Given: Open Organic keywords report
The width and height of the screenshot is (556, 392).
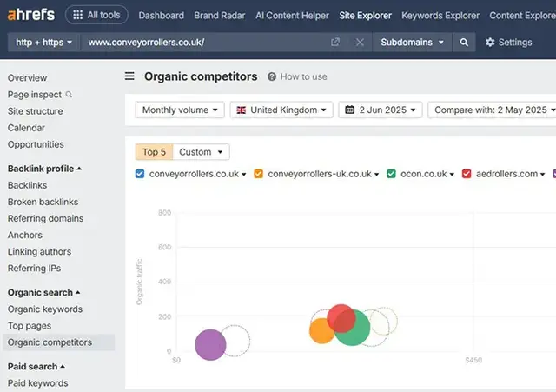Looking at the screenshot, I should point(45,309).
